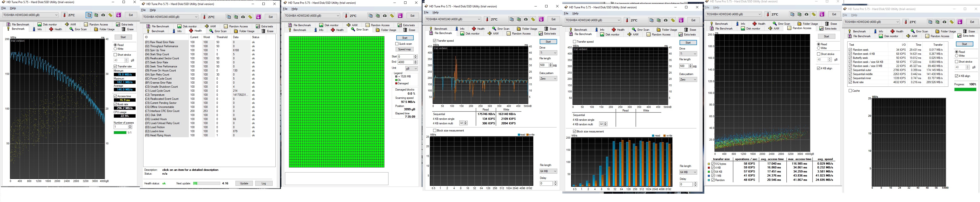Enable the Quick scan checkbox
This screenshot has width=980, height=202.
[x=397, y=44]
